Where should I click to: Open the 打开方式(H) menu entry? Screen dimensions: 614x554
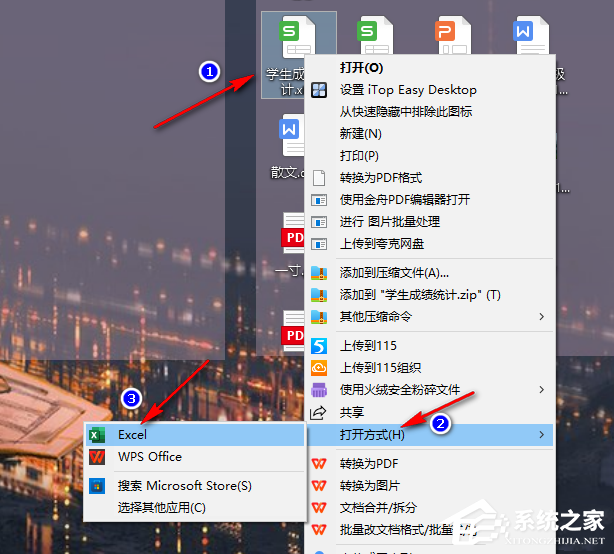point(430,435)
